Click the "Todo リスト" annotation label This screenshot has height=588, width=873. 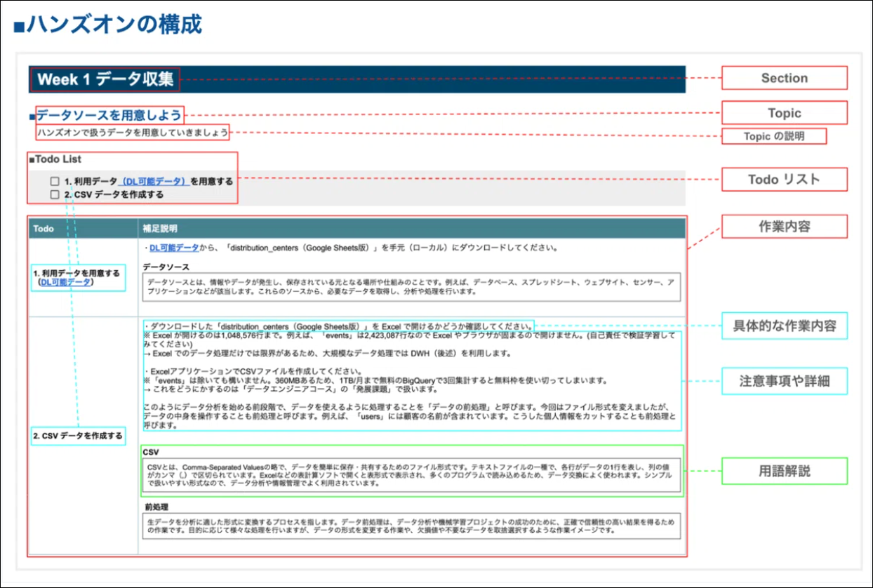tap(784, 179)
